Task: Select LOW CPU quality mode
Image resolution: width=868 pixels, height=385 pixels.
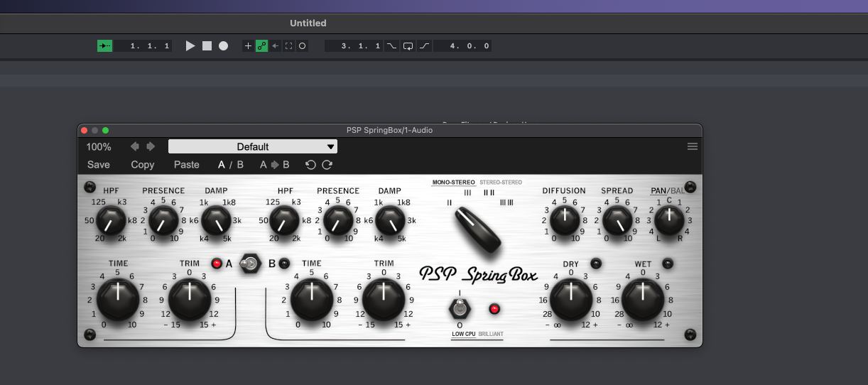Action: (x=464, y=333)
